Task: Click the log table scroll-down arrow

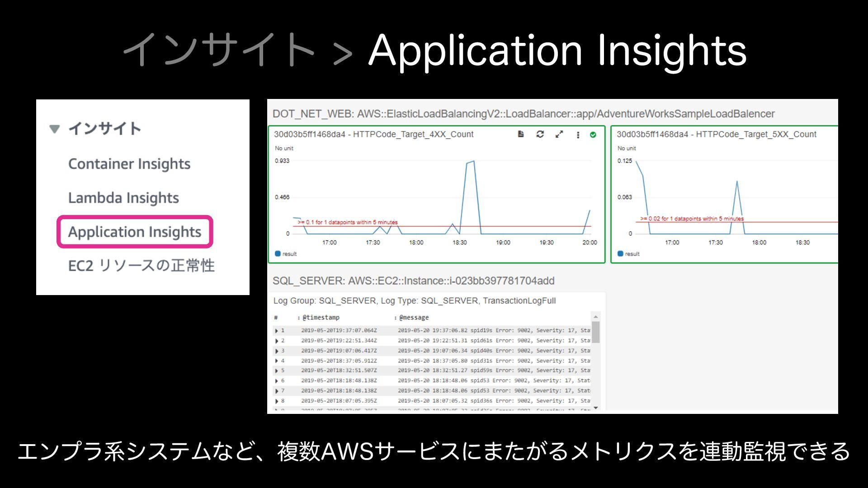Action: [x=596, y=408]
